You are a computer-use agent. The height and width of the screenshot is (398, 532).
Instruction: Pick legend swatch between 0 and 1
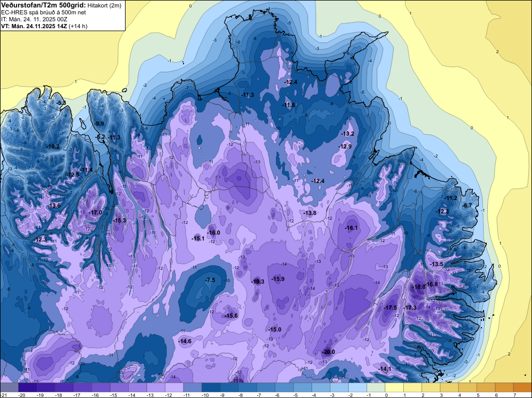click(x=394, y=387)
